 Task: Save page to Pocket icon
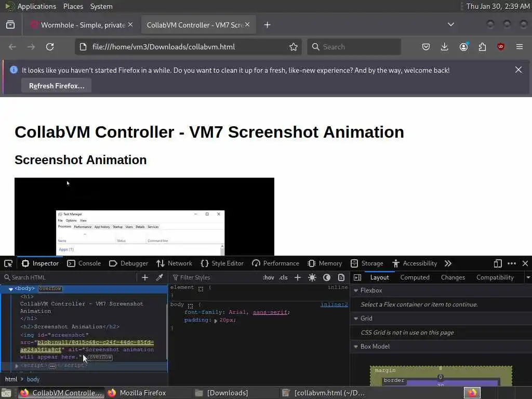pos(426,47)
